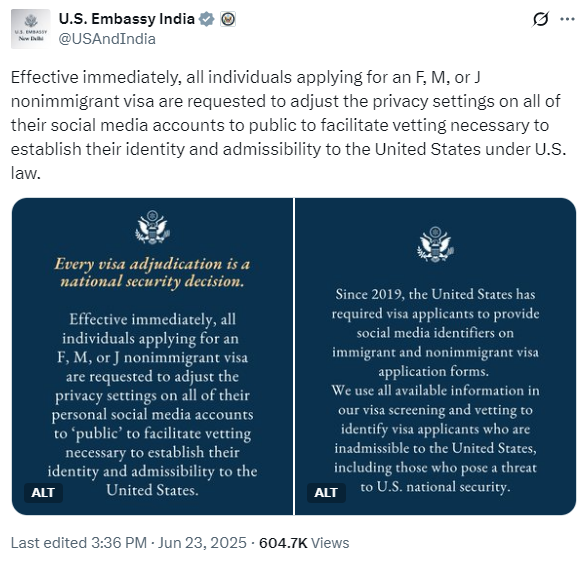Viewport: 585px width, 569px height.
Task: Show ALT description on the right image
Action: (x=326, y=493)
